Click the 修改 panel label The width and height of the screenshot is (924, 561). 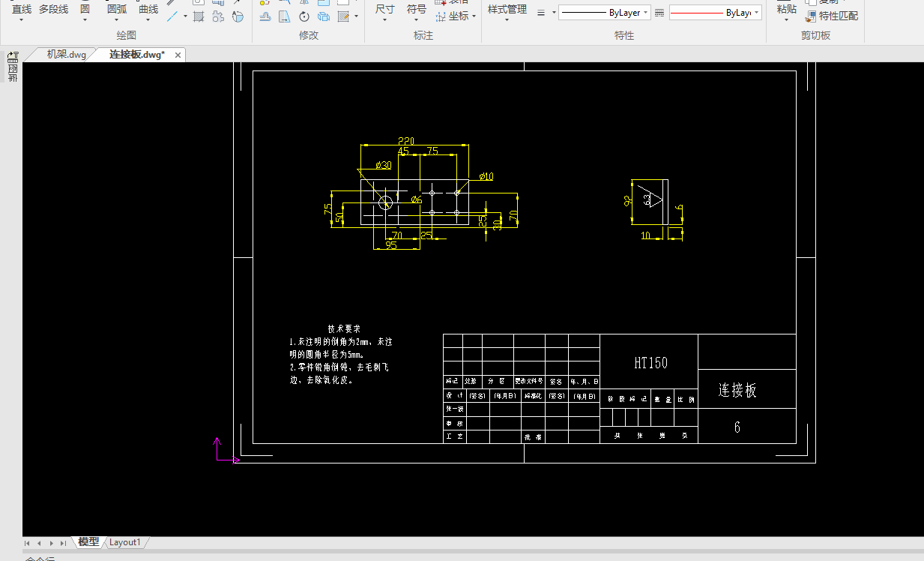pyautogui.click(x=309, y=35)
